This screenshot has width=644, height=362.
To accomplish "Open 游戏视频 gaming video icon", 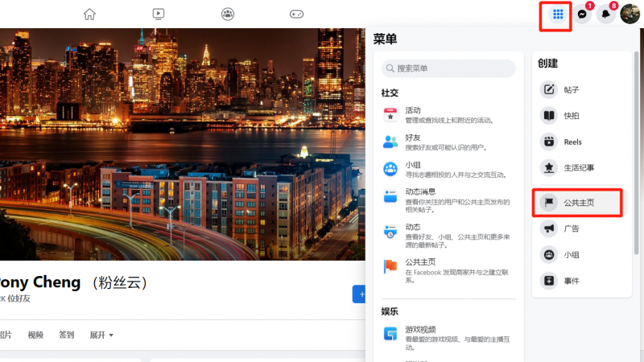I will tap(390, 334).
